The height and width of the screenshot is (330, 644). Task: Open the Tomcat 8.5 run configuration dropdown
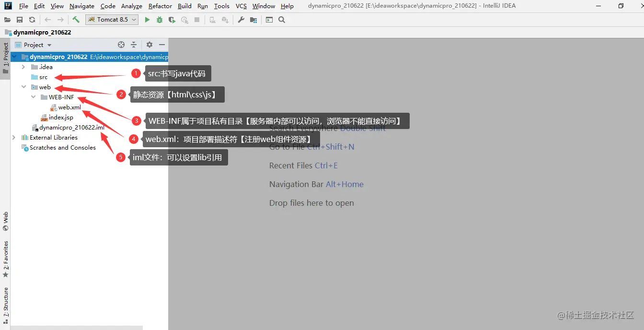133,20
